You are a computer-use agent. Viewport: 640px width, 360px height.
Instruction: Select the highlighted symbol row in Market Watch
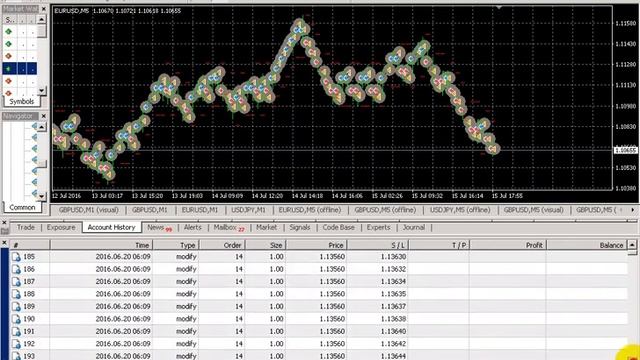(20, 69)
